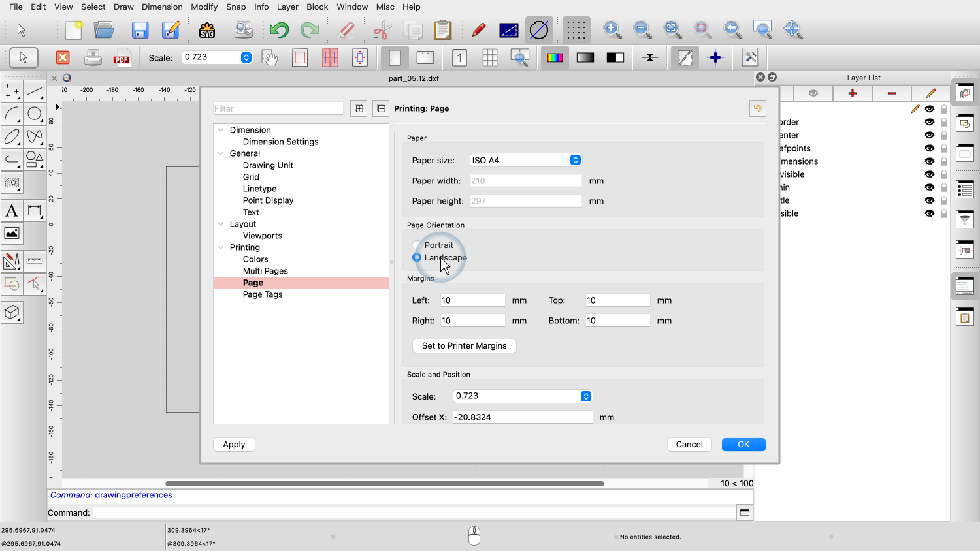The image size is (980, 551).
Task: Collapse the Printing tree section
Action: [221, 247]
